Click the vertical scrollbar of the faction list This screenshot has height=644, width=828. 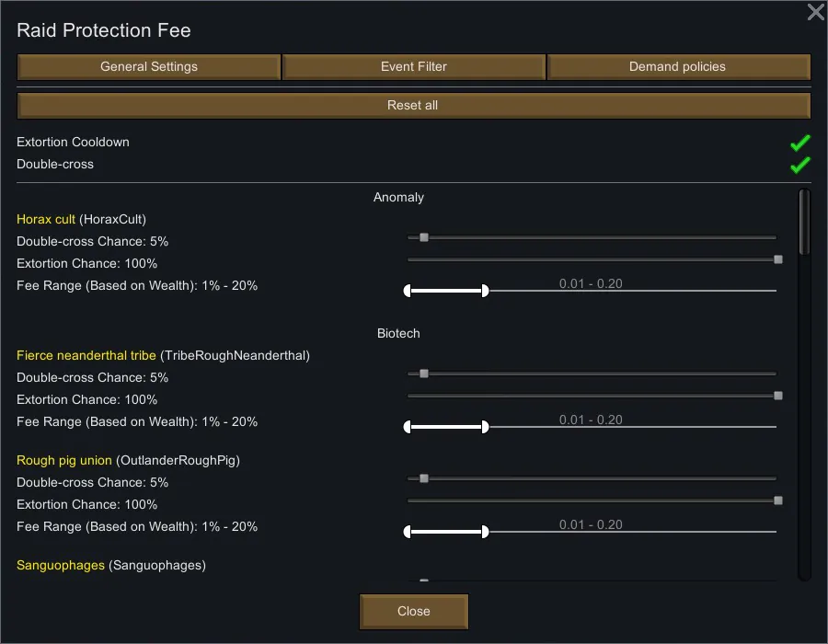coord(804,222)
